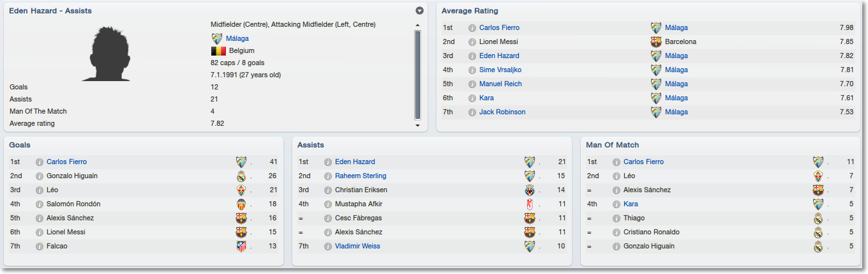Click info icon beside Cristiano Ronaldo
This screenshot has height=274, width=868.
point(617,232)
